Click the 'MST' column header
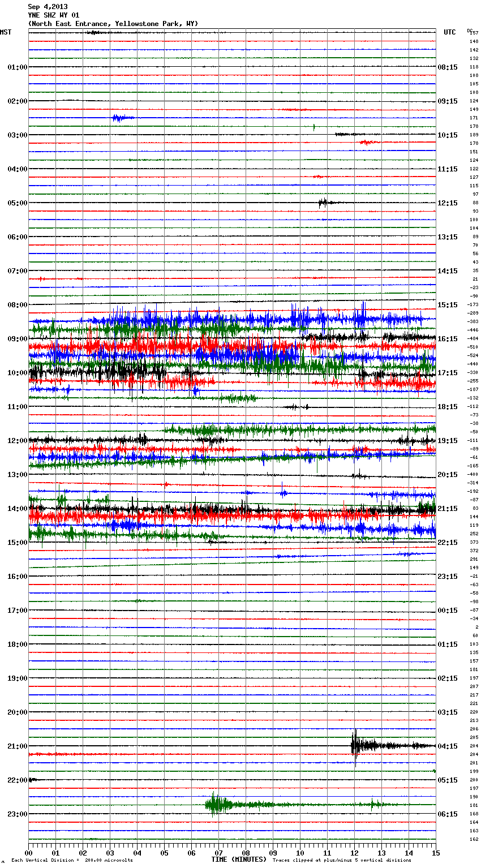This screenshot has width=481, height=868. [6, 32]
